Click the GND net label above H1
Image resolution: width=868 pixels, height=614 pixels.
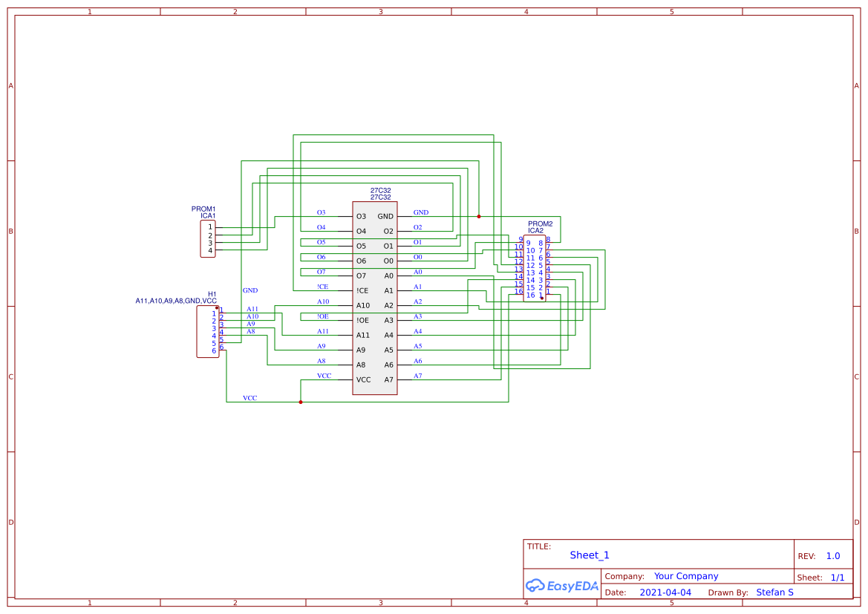coord(249,290)
